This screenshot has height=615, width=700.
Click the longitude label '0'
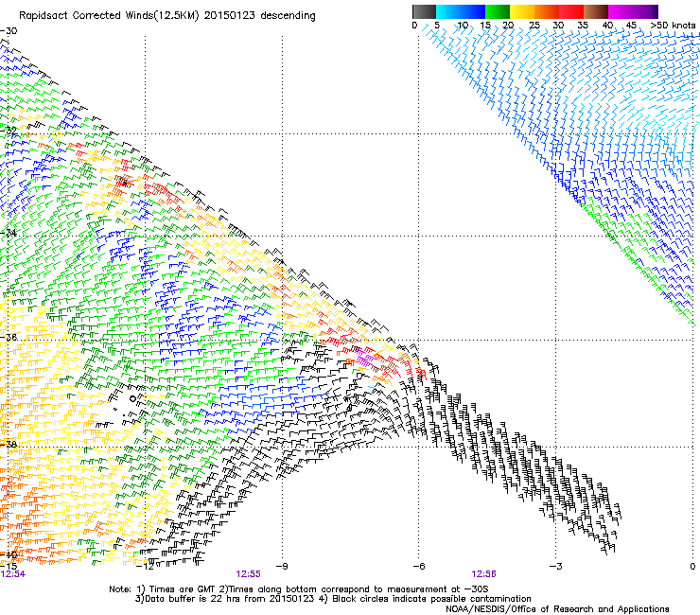692,567
